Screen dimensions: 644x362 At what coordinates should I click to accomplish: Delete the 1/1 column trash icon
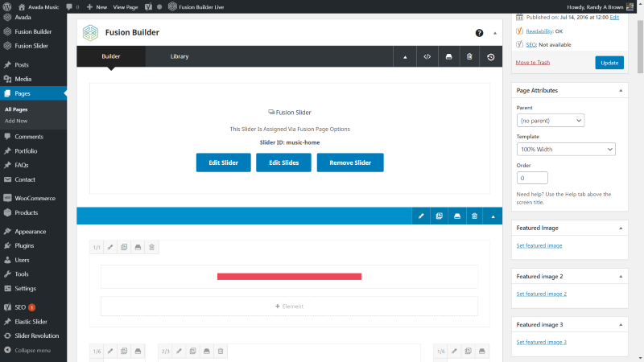[151, 247]
